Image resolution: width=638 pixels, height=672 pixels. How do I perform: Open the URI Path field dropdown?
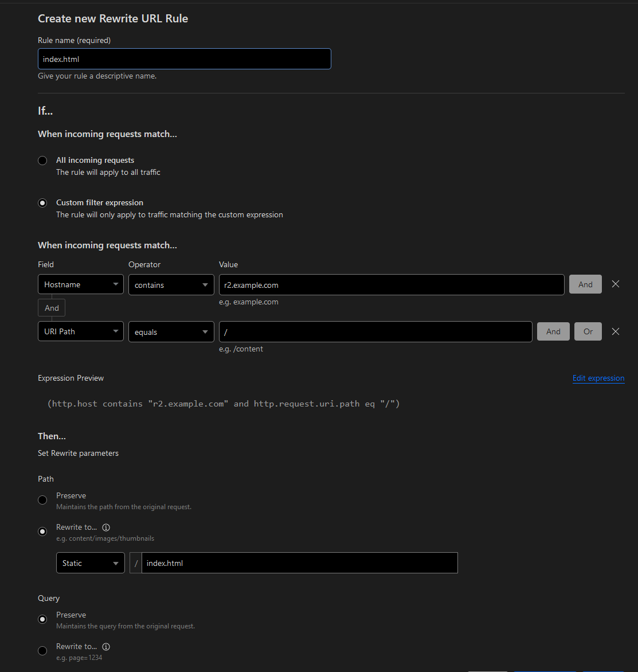click(x=80, y=331)
